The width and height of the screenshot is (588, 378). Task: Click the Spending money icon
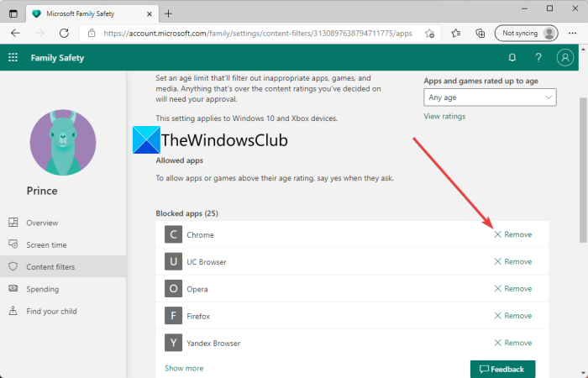point(13,288)
